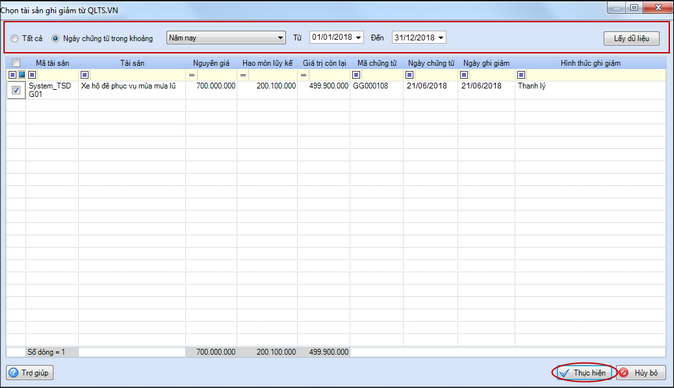Sort by the Ngày chứng từ column header
This screenshot has height=388, width=674.
[x=431, y=63]
